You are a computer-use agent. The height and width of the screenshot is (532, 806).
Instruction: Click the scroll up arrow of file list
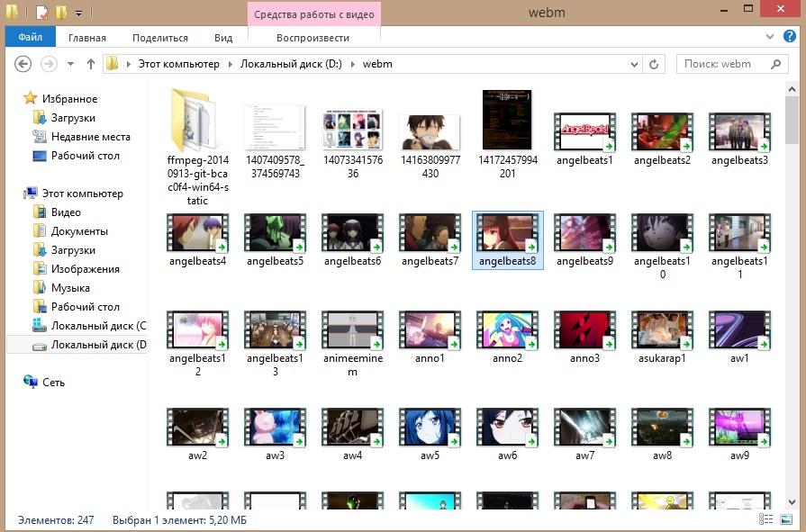(792, 89)
